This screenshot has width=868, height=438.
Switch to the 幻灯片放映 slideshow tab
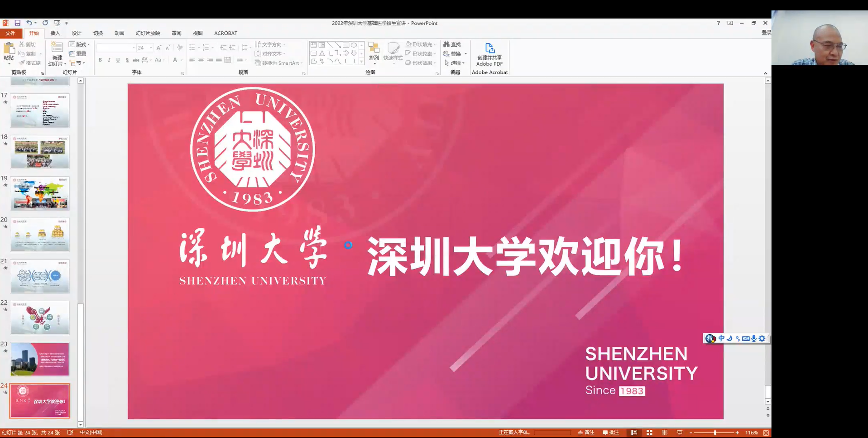pyautogui.click(x=148, y=33)
